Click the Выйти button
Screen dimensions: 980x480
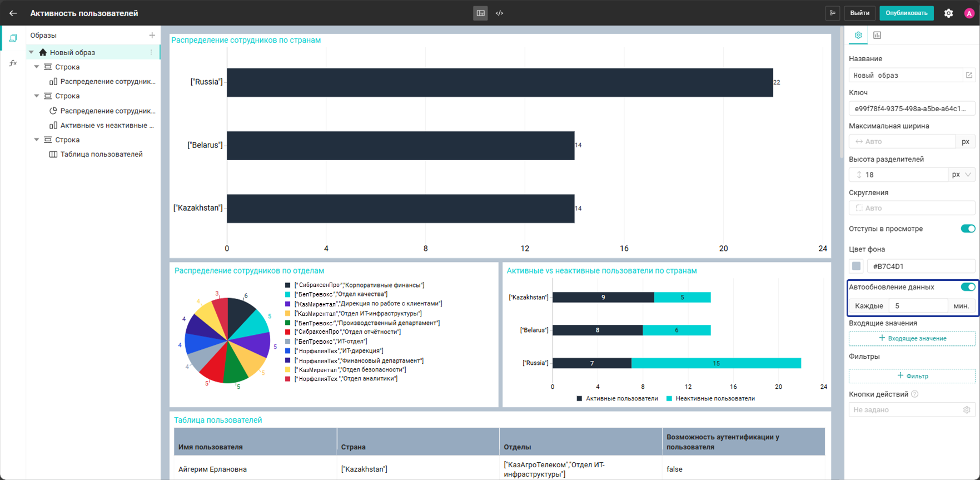tap(860, 13)
